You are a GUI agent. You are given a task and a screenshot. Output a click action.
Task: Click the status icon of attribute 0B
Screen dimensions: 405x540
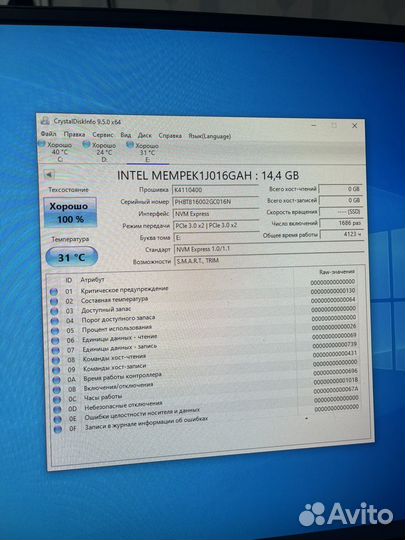coord(57,390)
